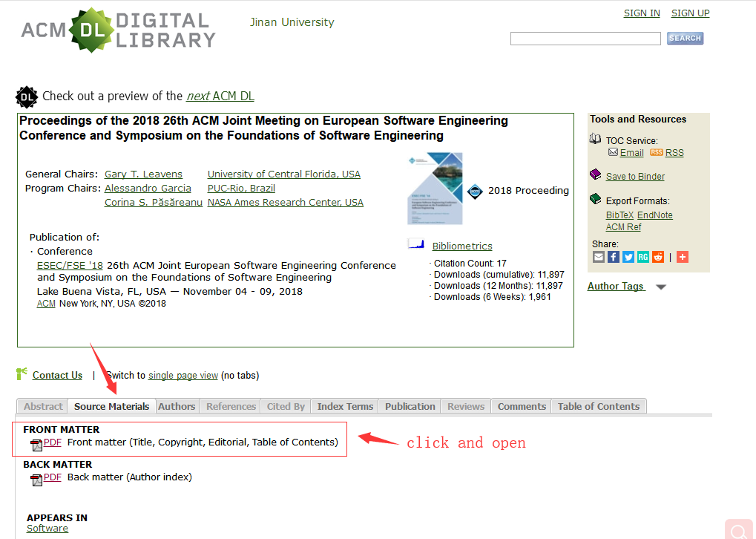Switch to single page view link

pyautogui.click(x=183, y=376)
